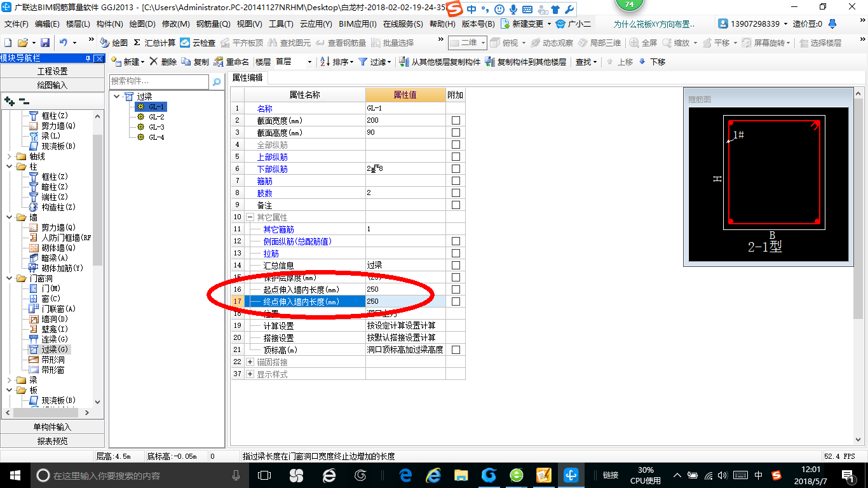
Task: Click 从其他楼层复制构件
Action: coord(440,62)
